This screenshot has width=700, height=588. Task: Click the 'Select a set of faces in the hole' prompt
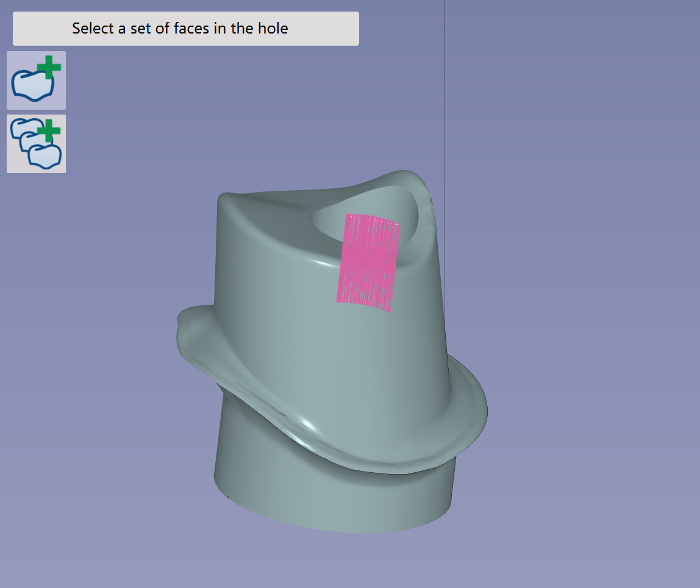186,29
